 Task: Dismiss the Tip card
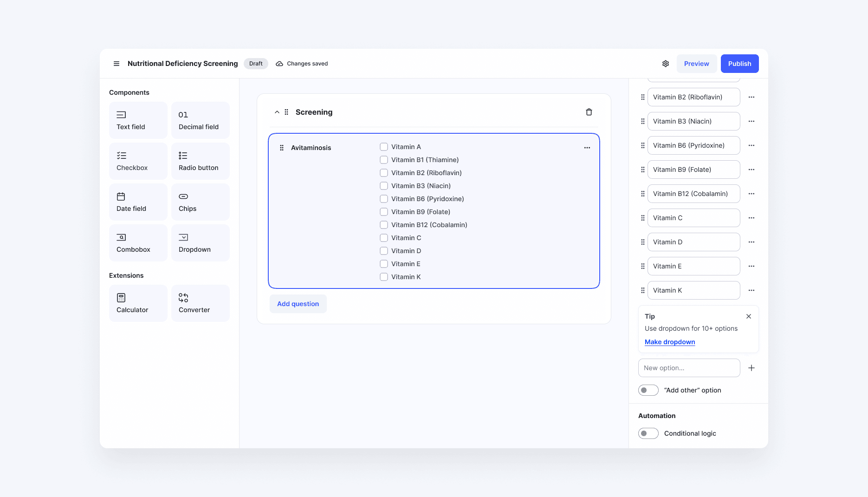(749, 316)
